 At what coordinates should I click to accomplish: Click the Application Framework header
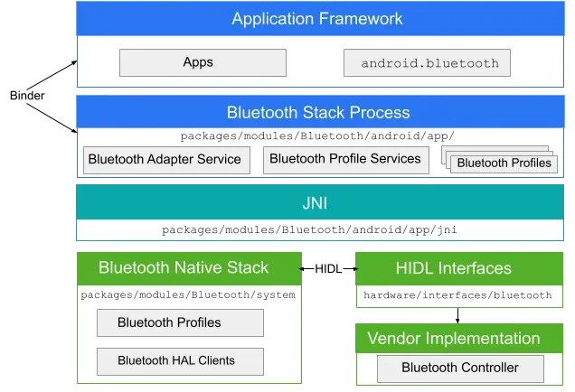(x=320, y=19)
